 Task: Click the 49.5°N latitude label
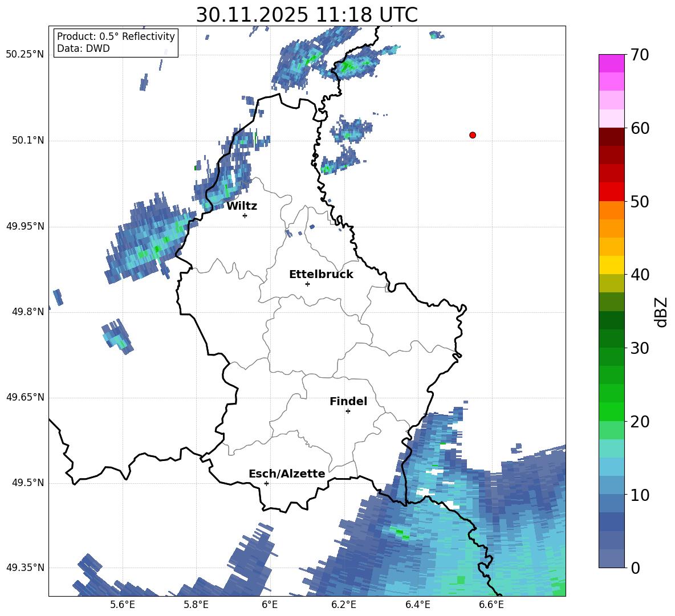(28, 483)
